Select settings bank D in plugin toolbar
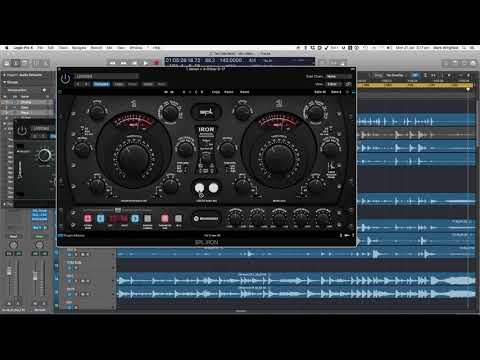Screen dimensions: 480x360 pyautogui.click(x=202, y=92)
